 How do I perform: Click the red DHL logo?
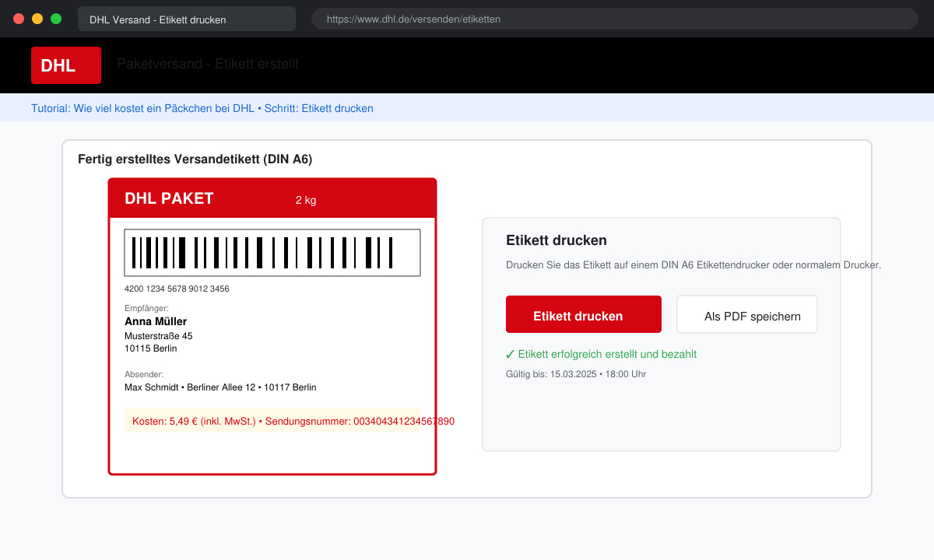pos(66,65)
